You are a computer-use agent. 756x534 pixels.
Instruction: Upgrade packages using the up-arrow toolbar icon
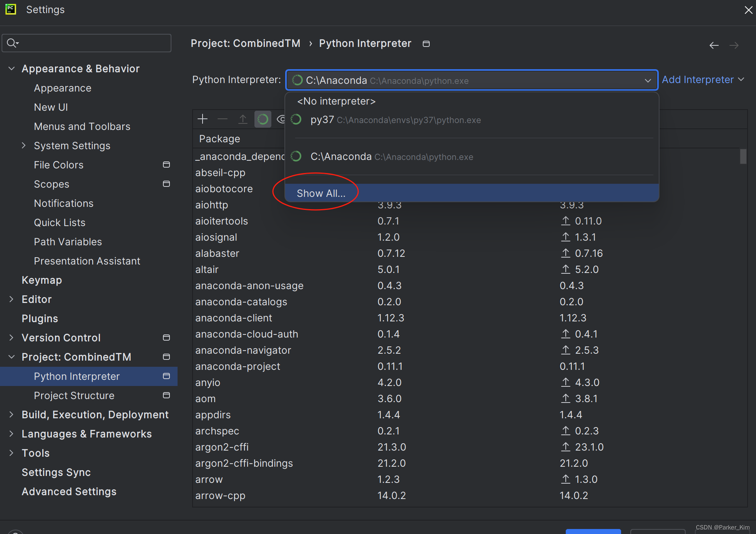click(x=243, y=119)
